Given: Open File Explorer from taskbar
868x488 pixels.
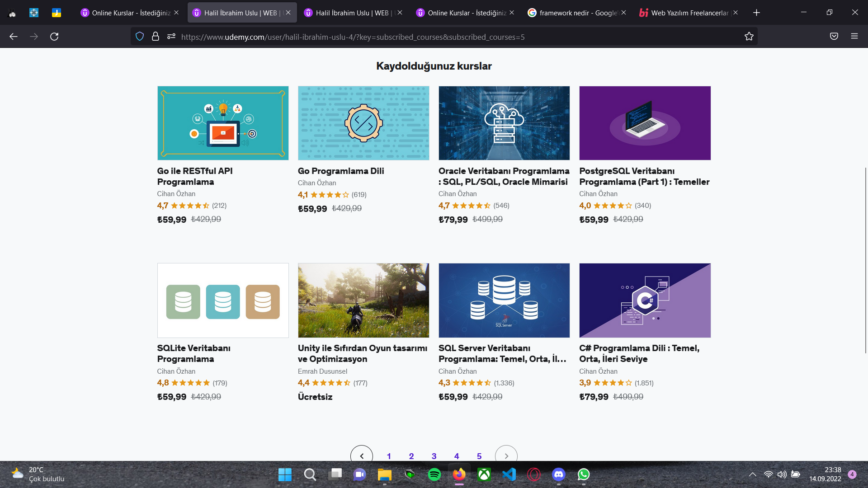Looking at the screenshot, I should [385, 474].
